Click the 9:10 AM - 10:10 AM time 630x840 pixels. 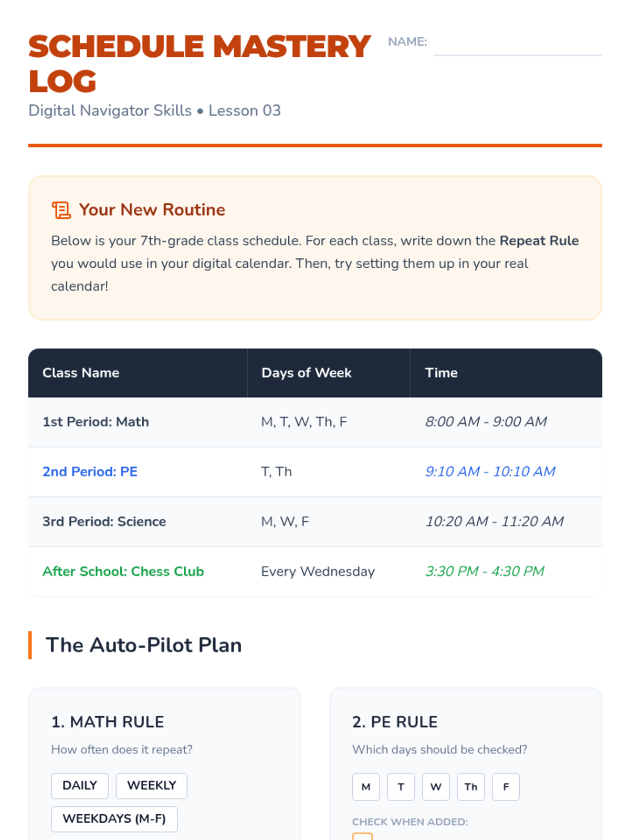(x=490, y=471)
